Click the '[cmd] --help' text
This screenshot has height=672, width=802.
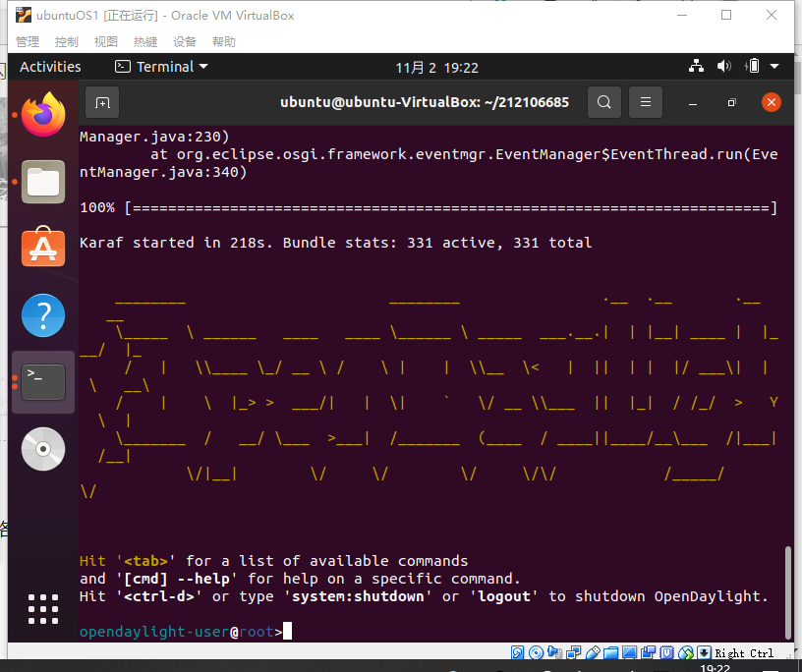[x=177, y=579]
